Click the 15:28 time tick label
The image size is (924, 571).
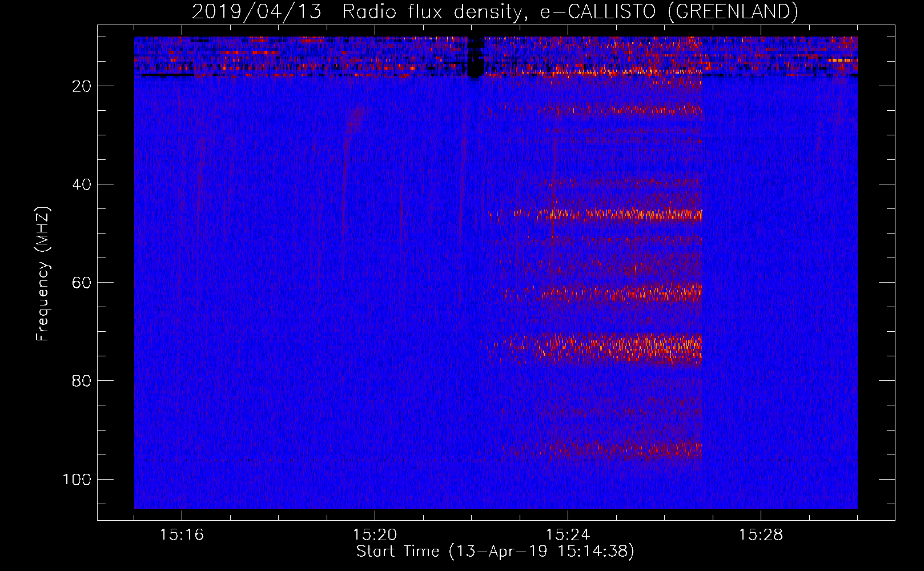(761, 535)
